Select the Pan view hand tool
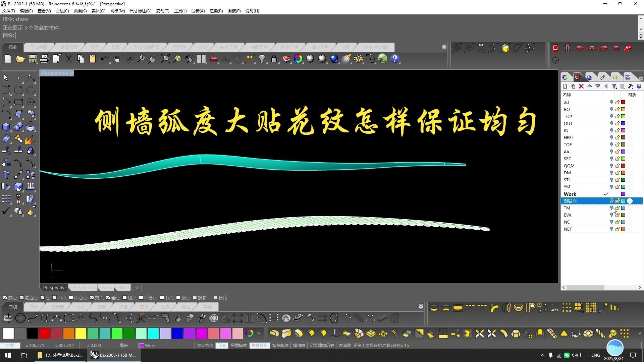The height and width of the screenshot is (362, 644). [117, 59]
